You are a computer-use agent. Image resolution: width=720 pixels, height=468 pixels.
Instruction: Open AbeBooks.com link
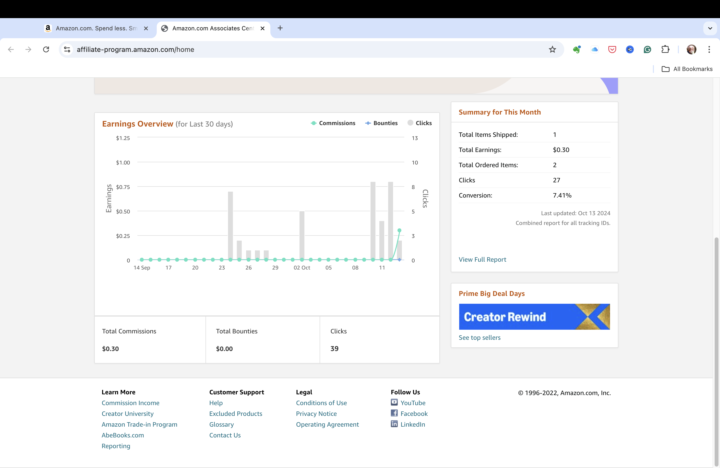tap(123, 435)
